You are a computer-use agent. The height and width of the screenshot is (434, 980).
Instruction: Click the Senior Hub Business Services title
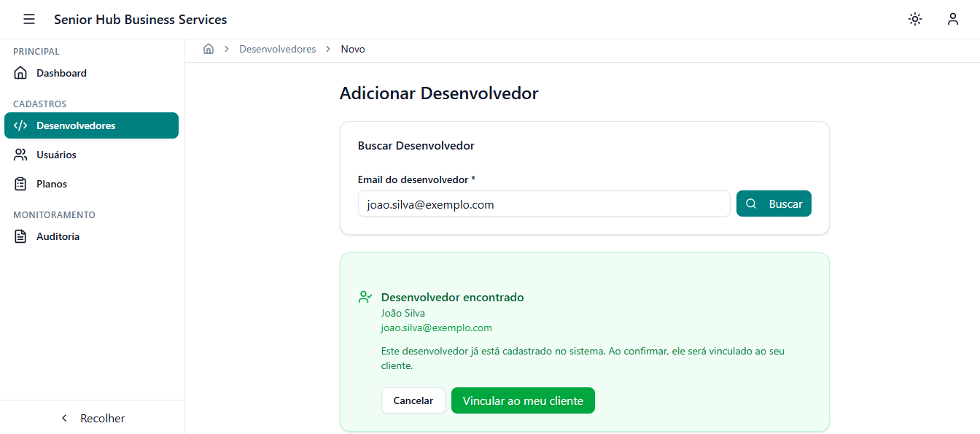coord(141,20)
